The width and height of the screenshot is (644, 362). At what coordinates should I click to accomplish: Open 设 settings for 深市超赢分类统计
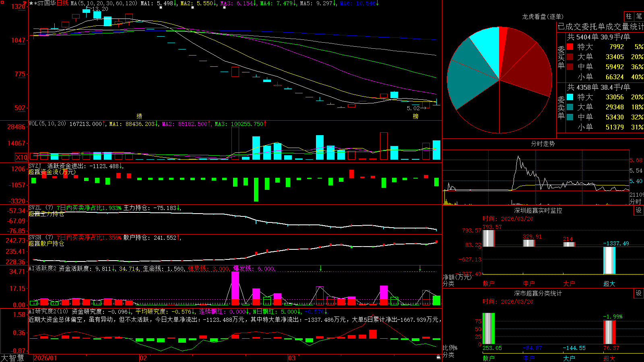pos(639,293)
